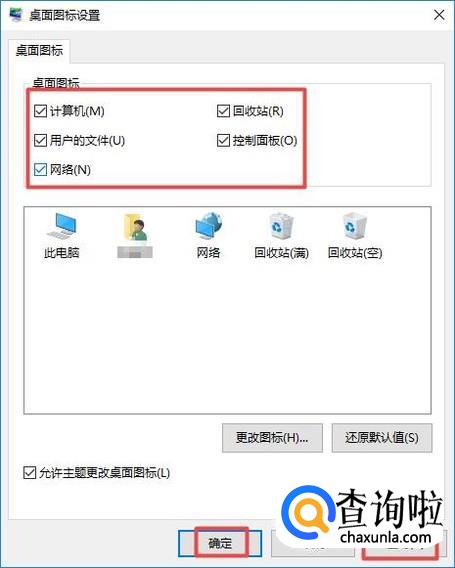This screenshot has width=455, height=568.
Task: Click the dialog's title bar monitor icon
Action: pyautogui.click(x=16, y=14)
